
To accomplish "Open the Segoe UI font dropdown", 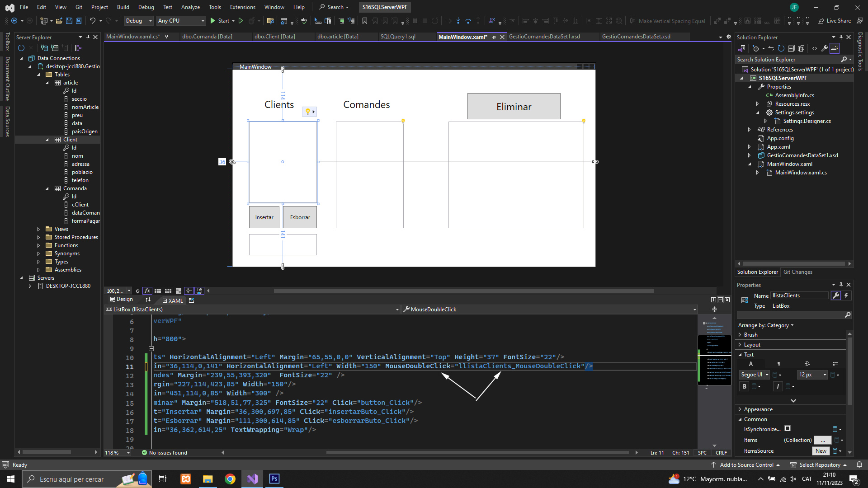I will 767,375.
